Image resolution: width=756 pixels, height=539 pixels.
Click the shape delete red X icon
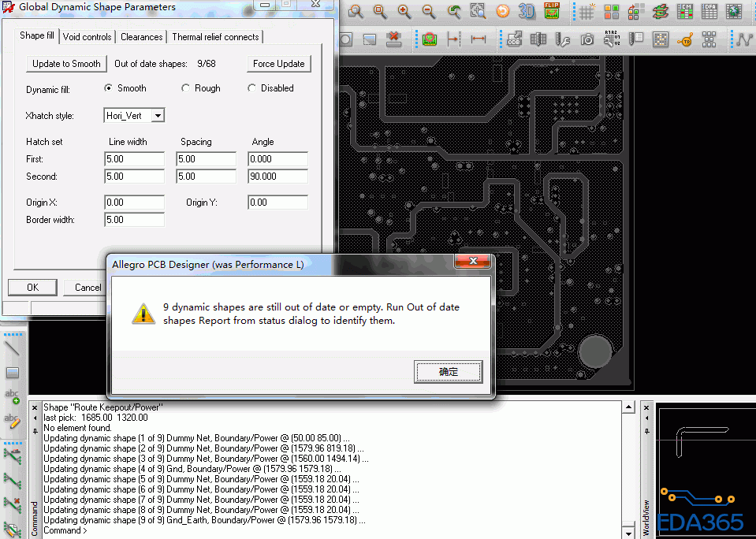click(394, 39)
